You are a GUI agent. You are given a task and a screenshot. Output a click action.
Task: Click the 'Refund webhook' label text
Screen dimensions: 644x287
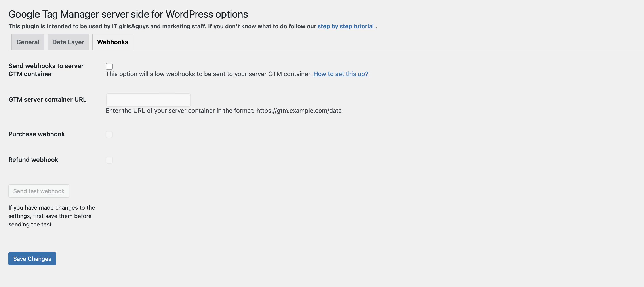click(x=33, y=160)
